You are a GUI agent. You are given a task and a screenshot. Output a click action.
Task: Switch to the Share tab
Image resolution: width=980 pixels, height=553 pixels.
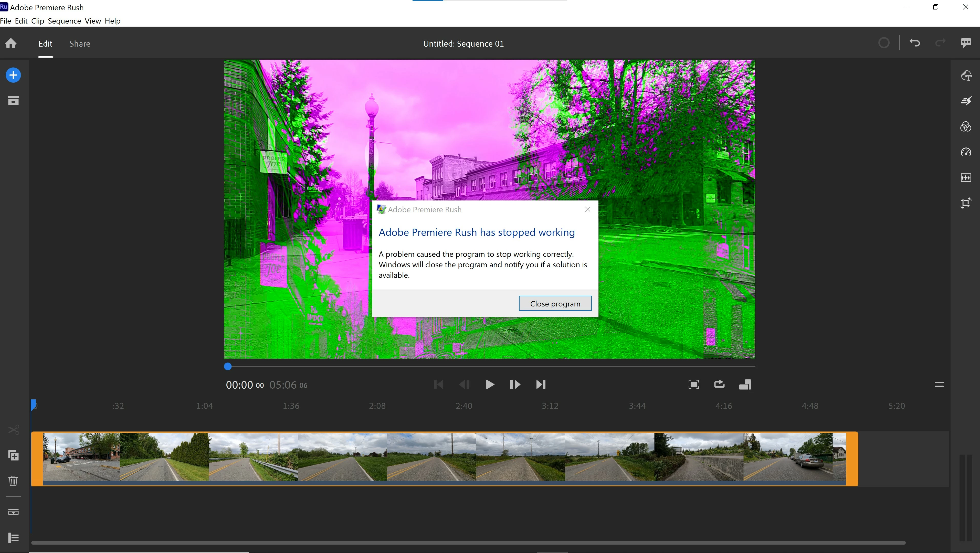pyautogui.click(x=80, y=44)
